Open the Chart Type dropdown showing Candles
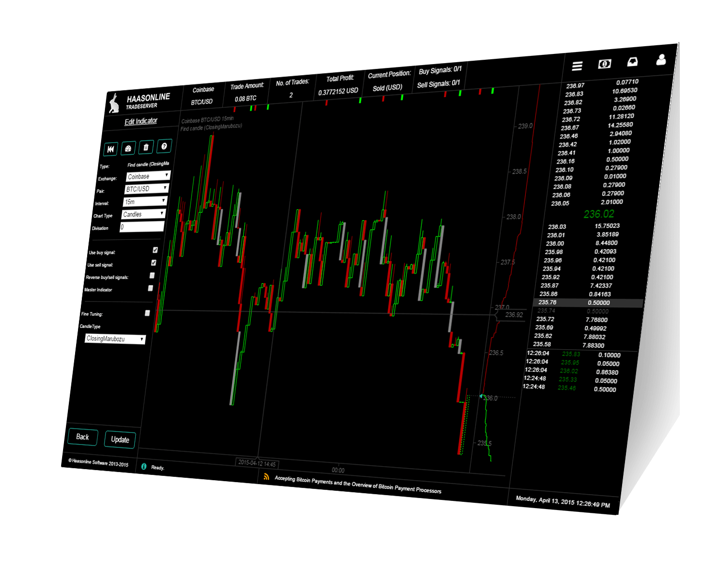 coord(143,214)
